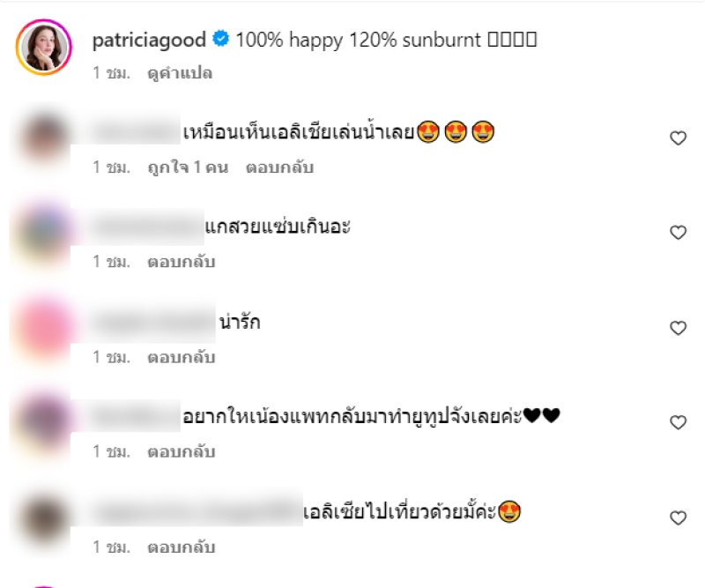Like the น่ารัก comment
The height and width of the screenshot is (588, 705).
678,328
